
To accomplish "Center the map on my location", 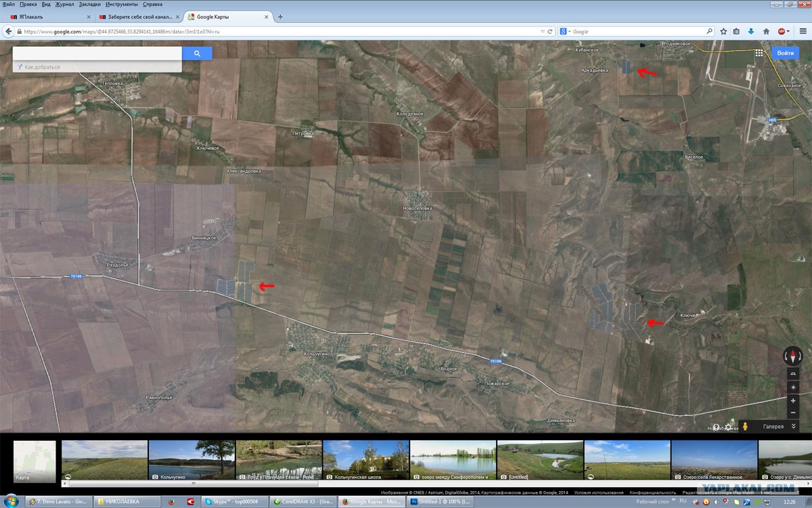I will coord(793,387).
